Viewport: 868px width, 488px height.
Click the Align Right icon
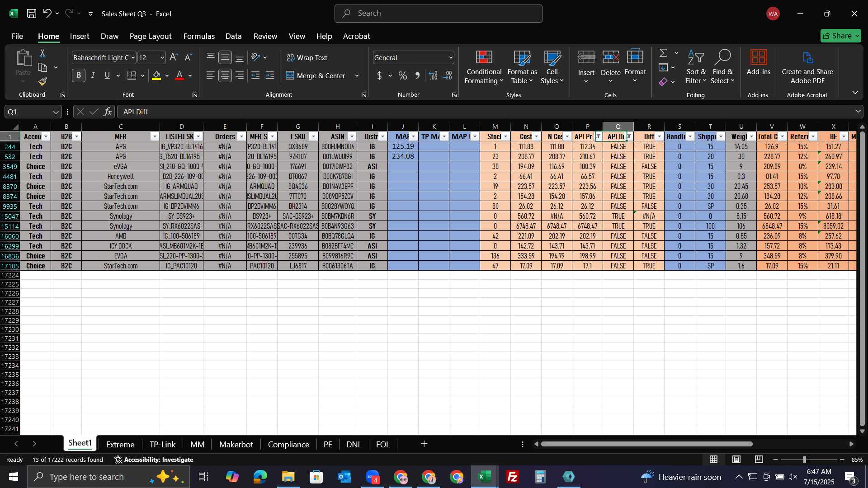click(240, 75)
